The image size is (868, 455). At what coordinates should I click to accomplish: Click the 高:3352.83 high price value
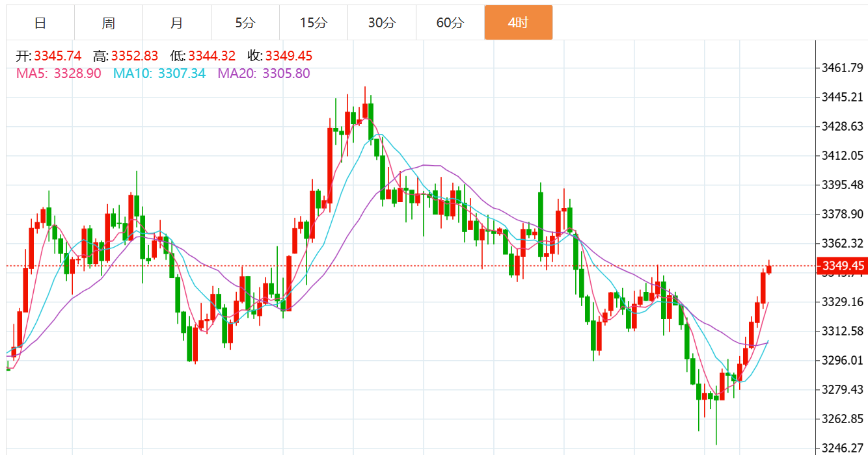[x=126, y=57]
